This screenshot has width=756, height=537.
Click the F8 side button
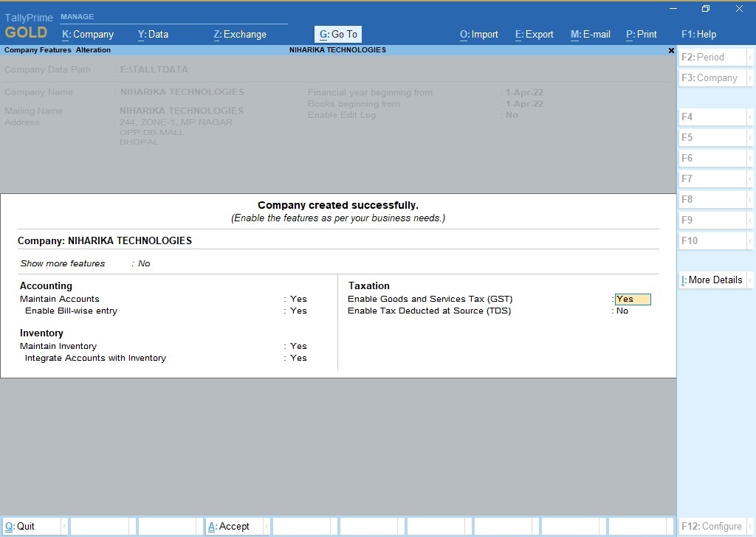click(x=712, y=200)
